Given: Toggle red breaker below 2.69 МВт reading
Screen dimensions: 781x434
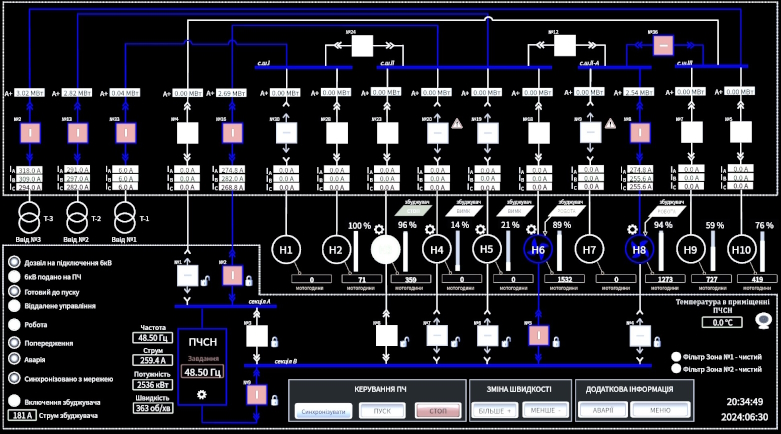Looking at the screenshot, I should [232, 133].
